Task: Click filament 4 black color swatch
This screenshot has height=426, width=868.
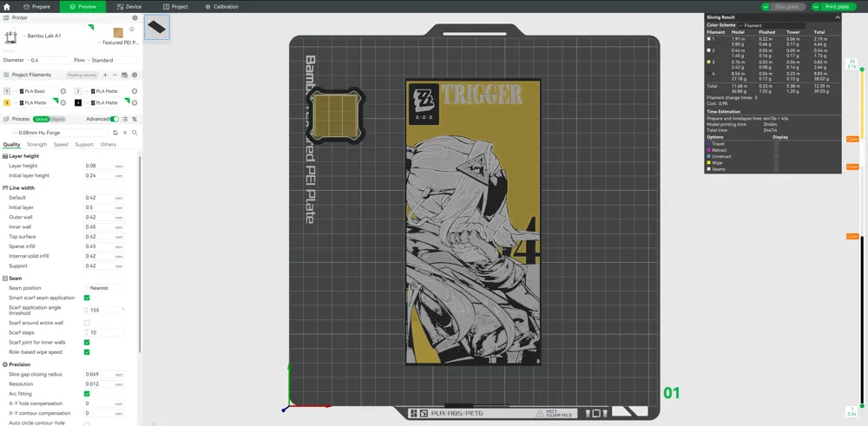Action: pyautogui.click(x=78, y=103)
